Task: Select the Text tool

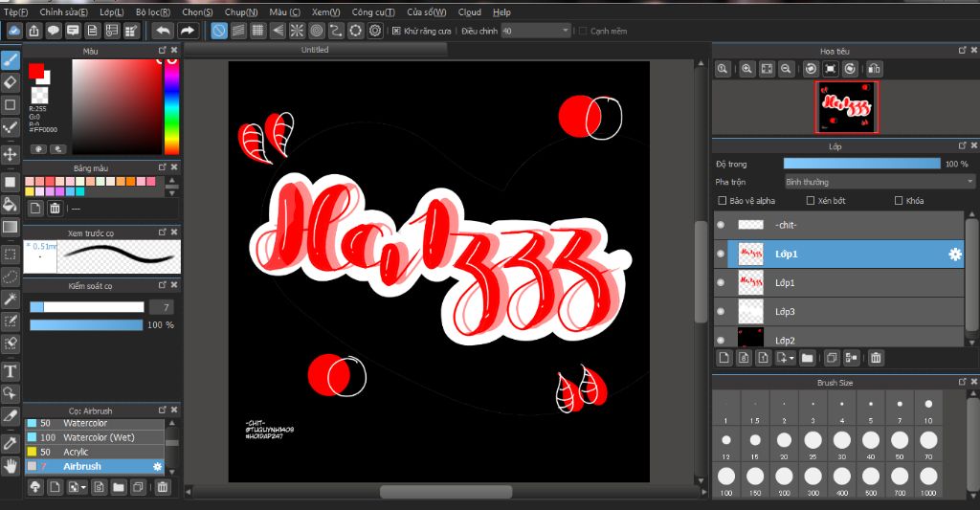Action: [10, 371]
